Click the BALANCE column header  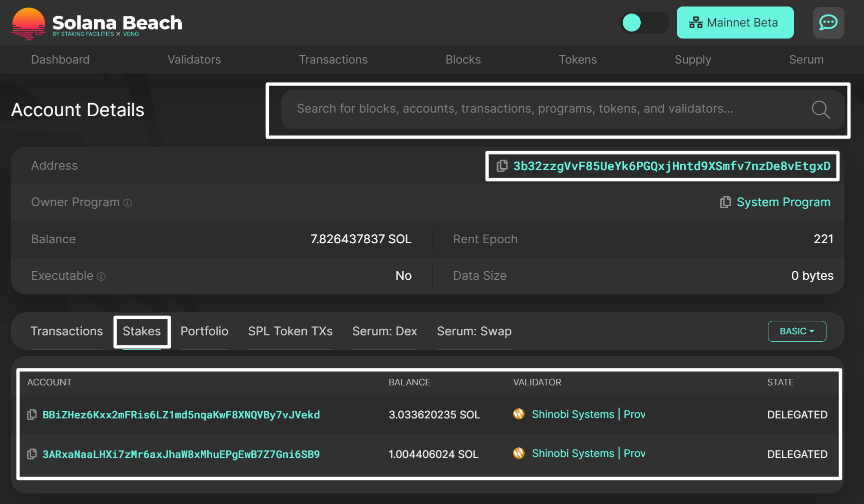409,382
